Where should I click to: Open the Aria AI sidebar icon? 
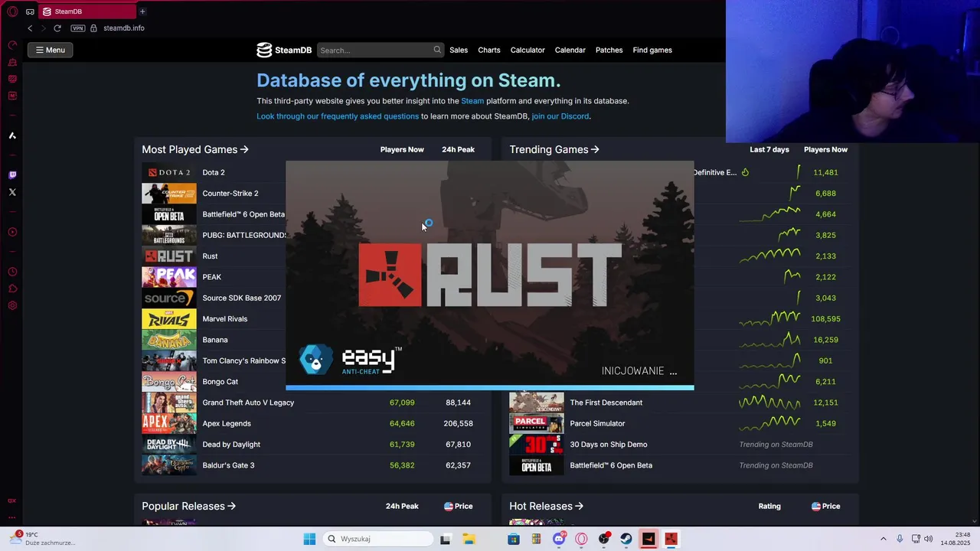(12, 135)
